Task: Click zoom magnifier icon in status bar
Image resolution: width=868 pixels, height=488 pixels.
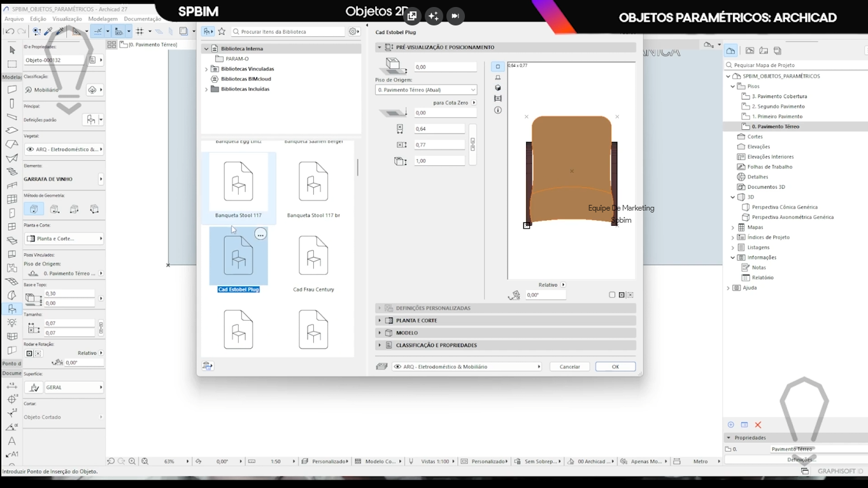Action: tap(132, 461)
